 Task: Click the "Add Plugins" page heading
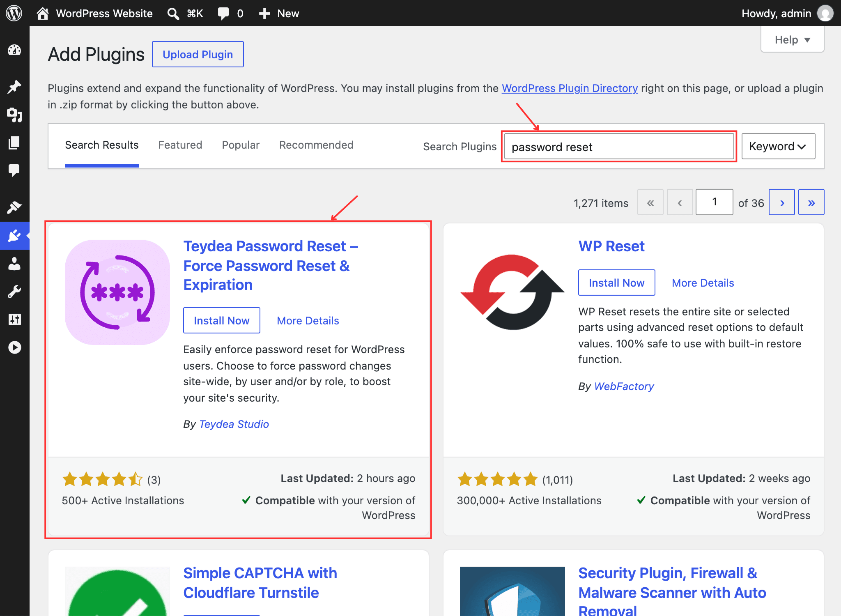pos(96,54)
